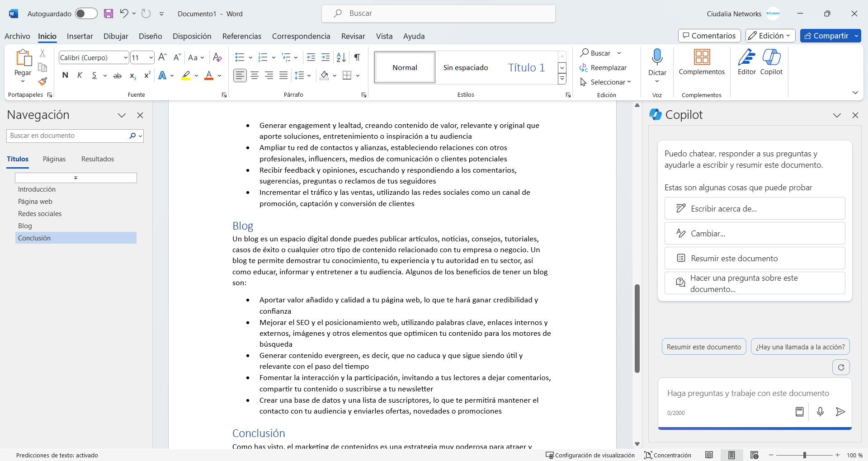Image resolution: width=868 pixels, height=461 pixels.
Task: Toggle bold formatting with the N button
Action: (x=65, y=75)
